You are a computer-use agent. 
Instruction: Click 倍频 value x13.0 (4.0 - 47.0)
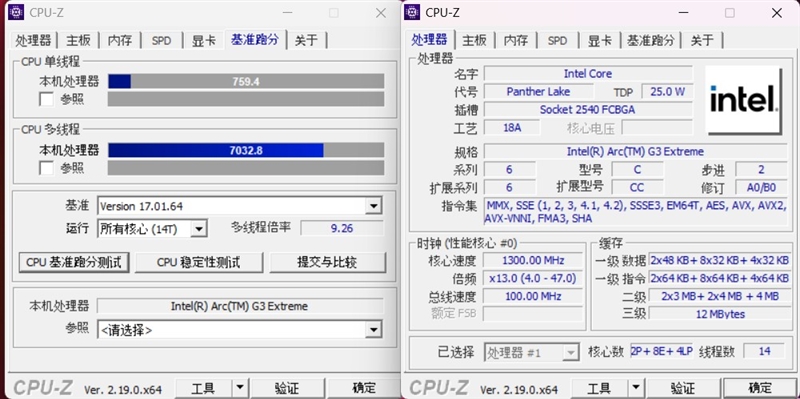pos(533,278)
